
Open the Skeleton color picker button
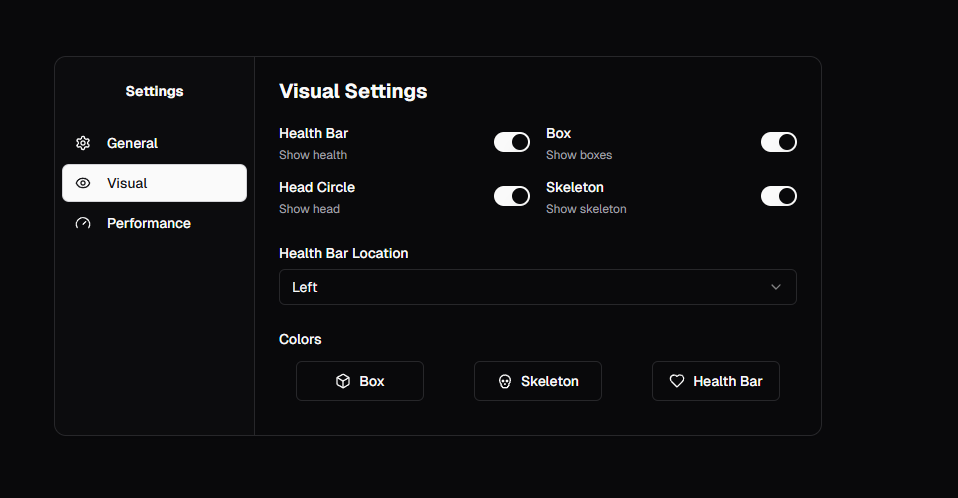tap(538, 381)
